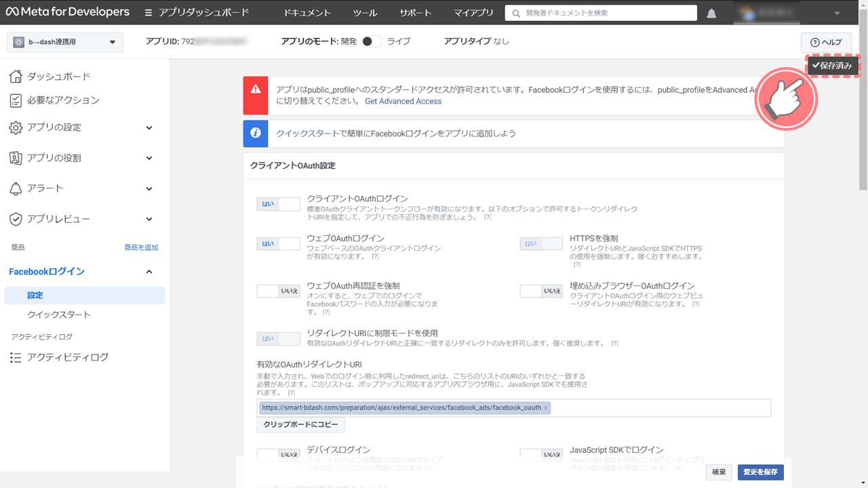The image size is (868, 488).
Task: Click 商品を追加 link
Action: 141,247
